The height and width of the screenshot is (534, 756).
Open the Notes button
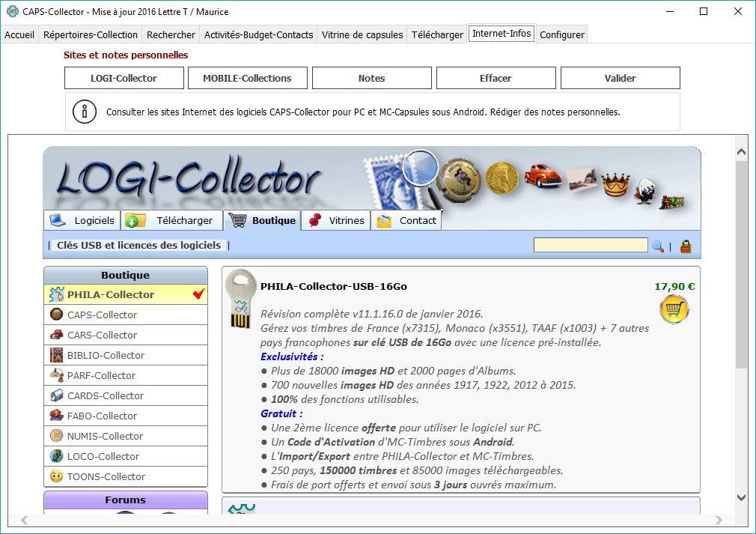pyautogui.click(x=372, y=78)
